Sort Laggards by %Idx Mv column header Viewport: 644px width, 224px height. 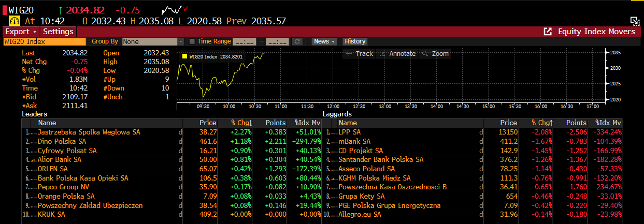[x=608, y=123]
